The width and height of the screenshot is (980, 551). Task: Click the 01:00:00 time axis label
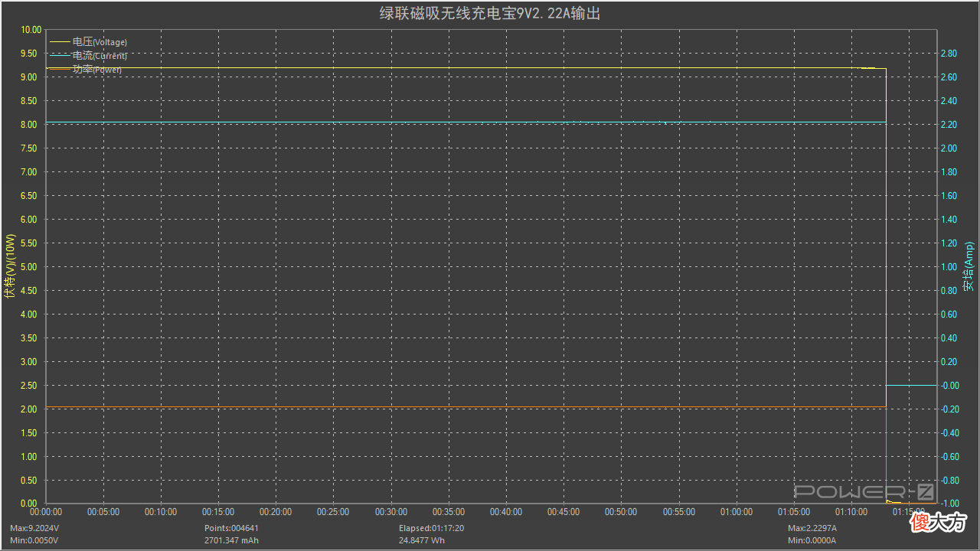(x=736, y=513)
